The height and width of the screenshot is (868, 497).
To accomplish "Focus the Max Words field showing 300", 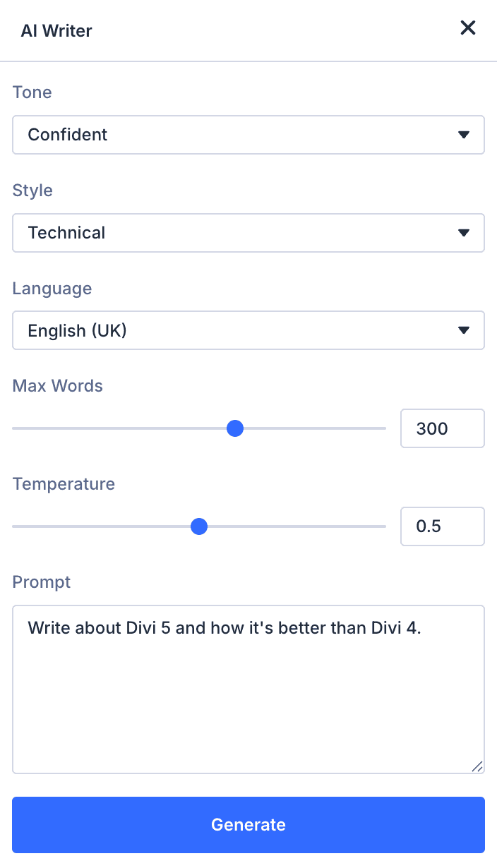I will tap(442, 428).
